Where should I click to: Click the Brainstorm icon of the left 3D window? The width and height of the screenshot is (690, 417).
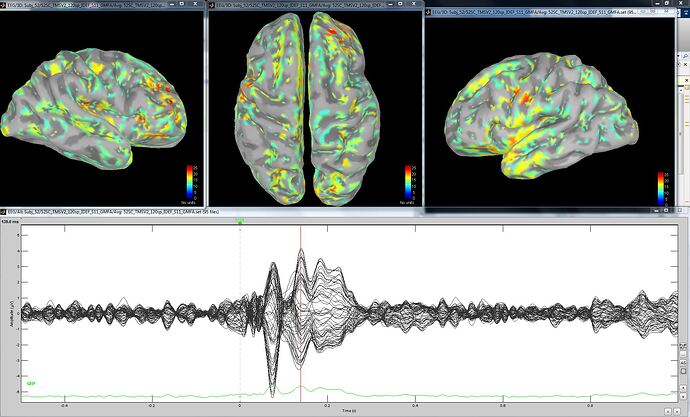click(3, 4)
